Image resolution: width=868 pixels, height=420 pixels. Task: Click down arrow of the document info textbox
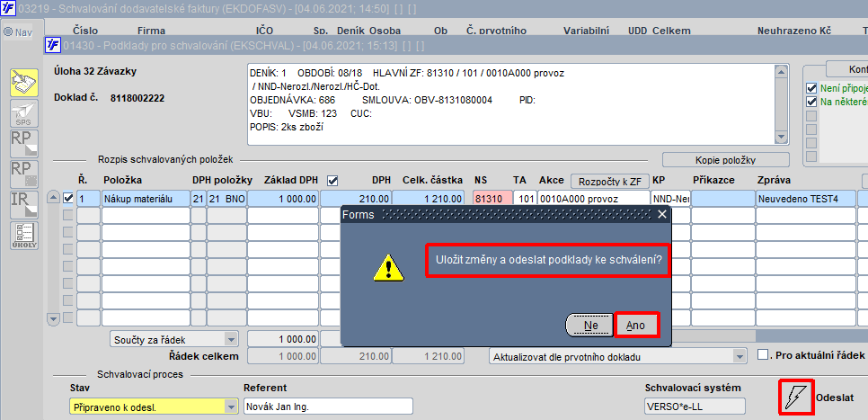pos(781,137)
